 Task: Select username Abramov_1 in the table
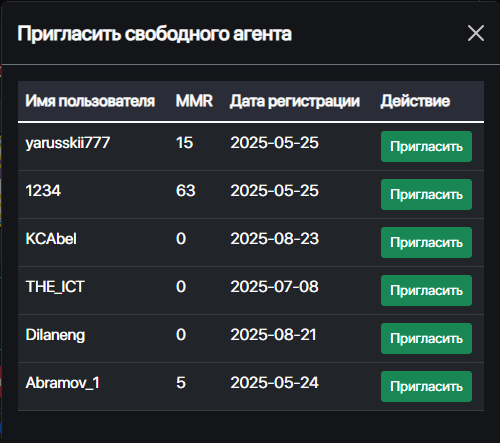tap(63, 383)
